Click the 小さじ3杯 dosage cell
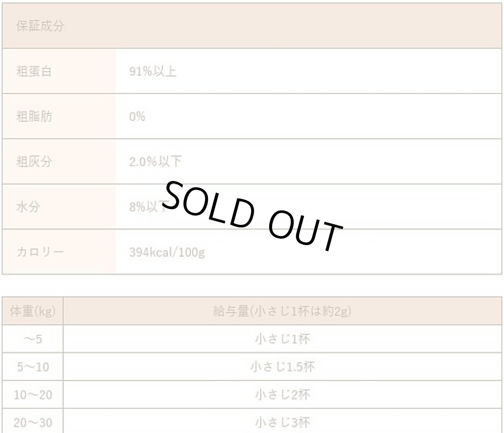Image resolution: width=504 pixels, height=433 pixels. pos(282,423)
